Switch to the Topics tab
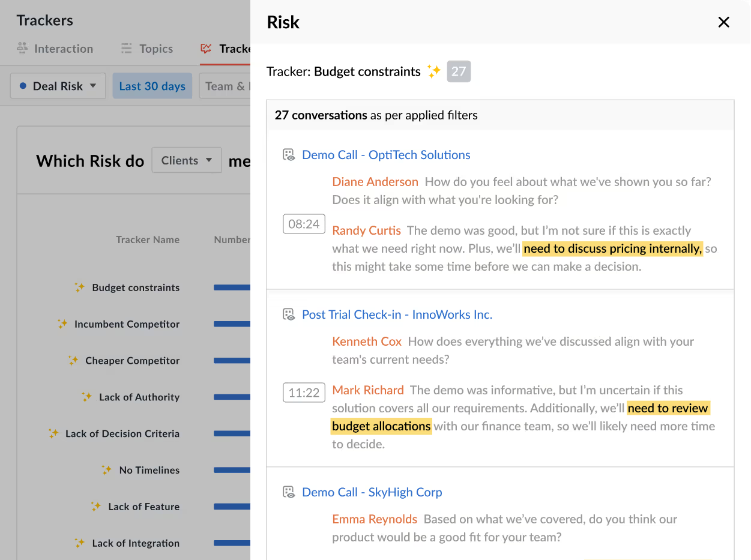751x560 pixels. tap(147, 49)
